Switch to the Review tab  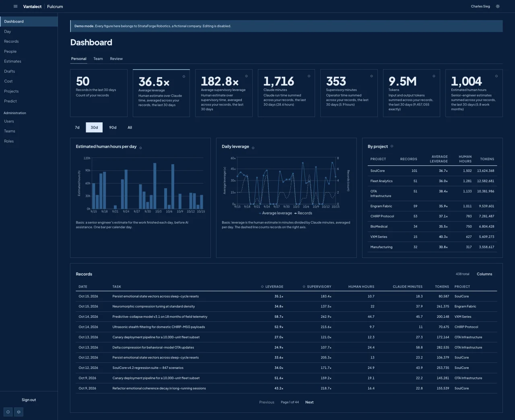pyautogui.click(x=116, y=59)
